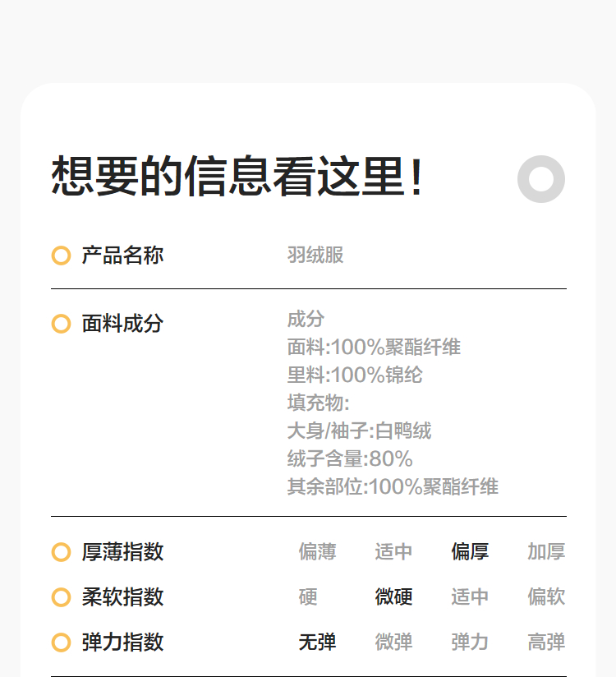
Task: Click the orange circle beside 产品名称
Action: tap(61, 256)
